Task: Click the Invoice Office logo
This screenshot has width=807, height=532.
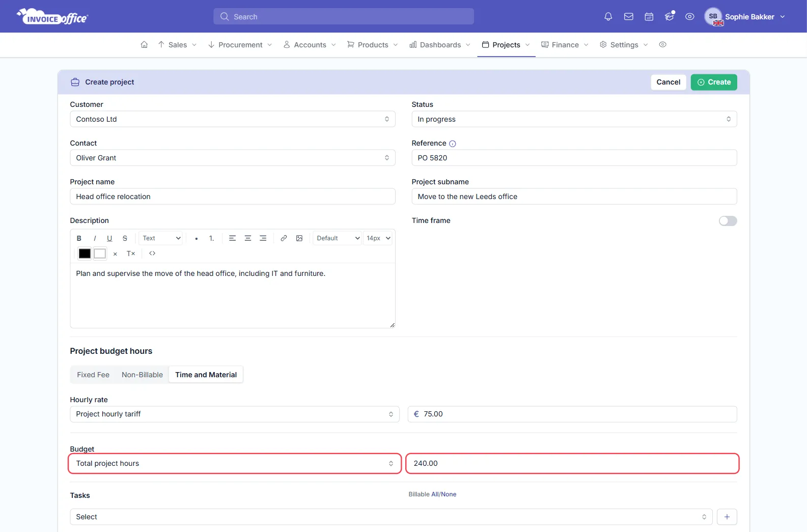Action: [x=52, y=17]
